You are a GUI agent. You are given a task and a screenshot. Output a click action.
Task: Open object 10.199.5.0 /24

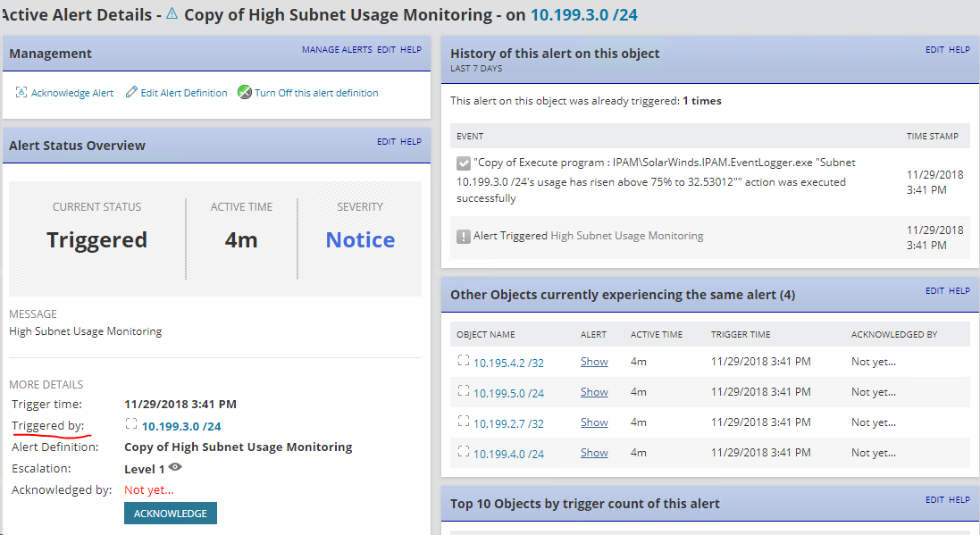pyautogui.click(x=508, y=393)
